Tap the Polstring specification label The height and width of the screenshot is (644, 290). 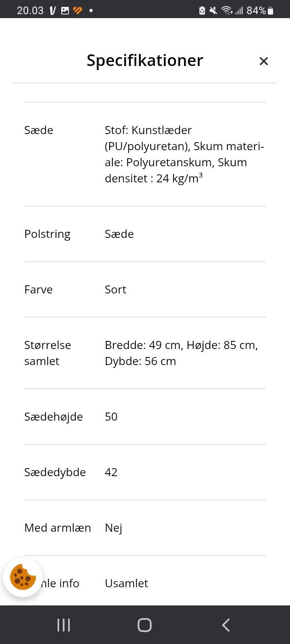(47, 234)
